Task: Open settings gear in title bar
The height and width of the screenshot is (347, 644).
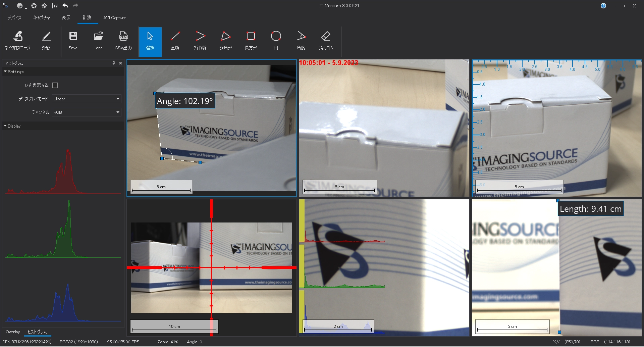Action: click(44, 6)
